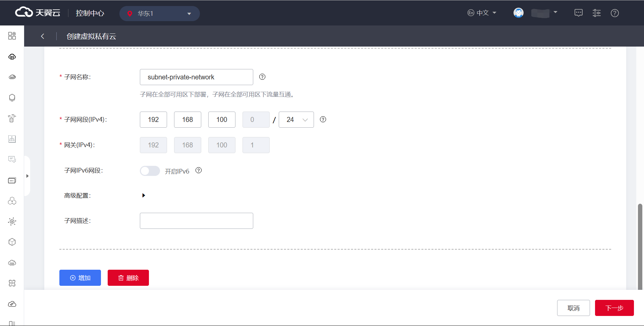Open the 华东1 region dropdown
This screenshot has width=644, height=326.
point(160,13)
